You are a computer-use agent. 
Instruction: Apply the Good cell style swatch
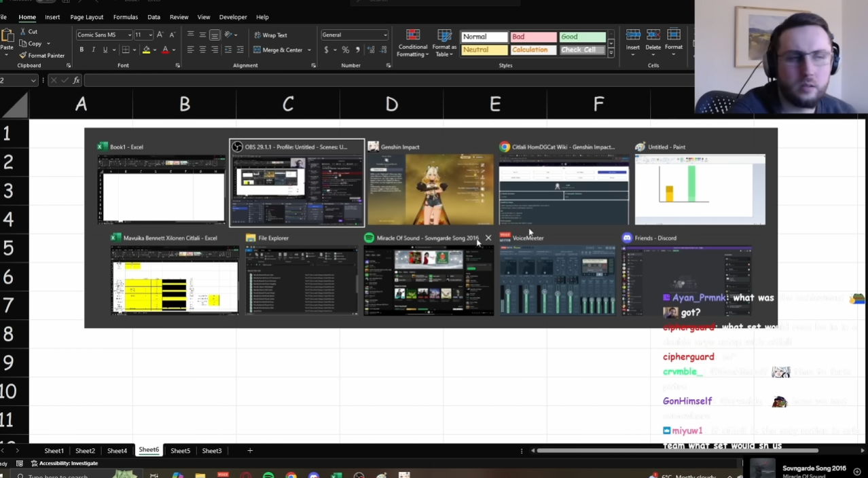(x=582, y=37)
